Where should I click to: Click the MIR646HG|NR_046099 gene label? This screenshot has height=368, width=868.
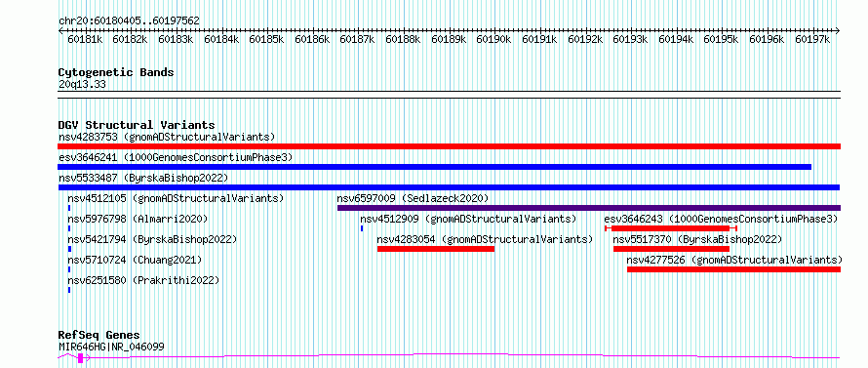[x=111, y=347]
